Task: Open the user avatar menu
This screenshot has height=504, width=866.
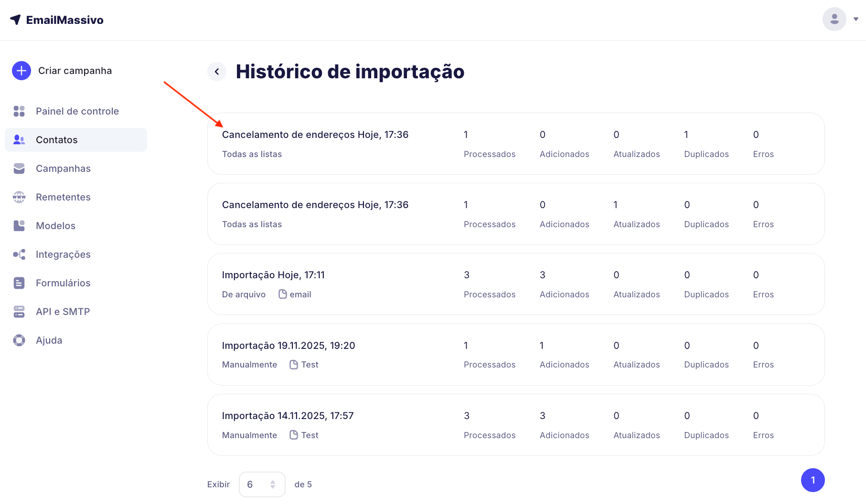Action: [834, 19]
